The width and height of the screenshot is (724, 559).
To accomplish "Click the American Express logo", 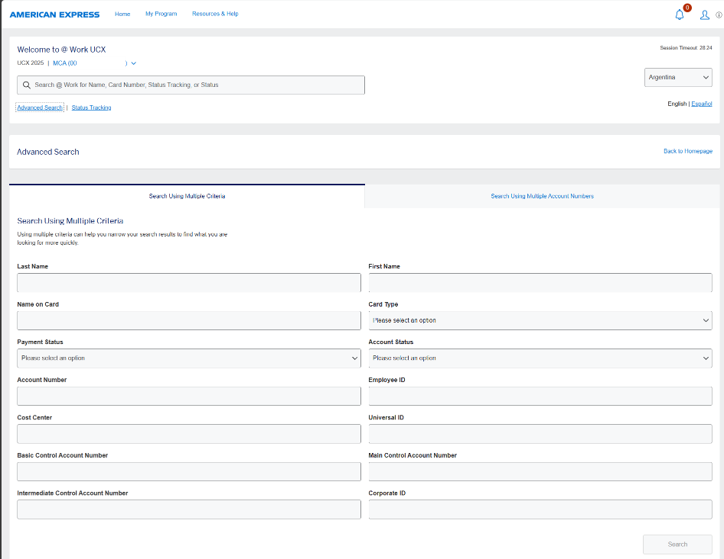I will (54, 15).
